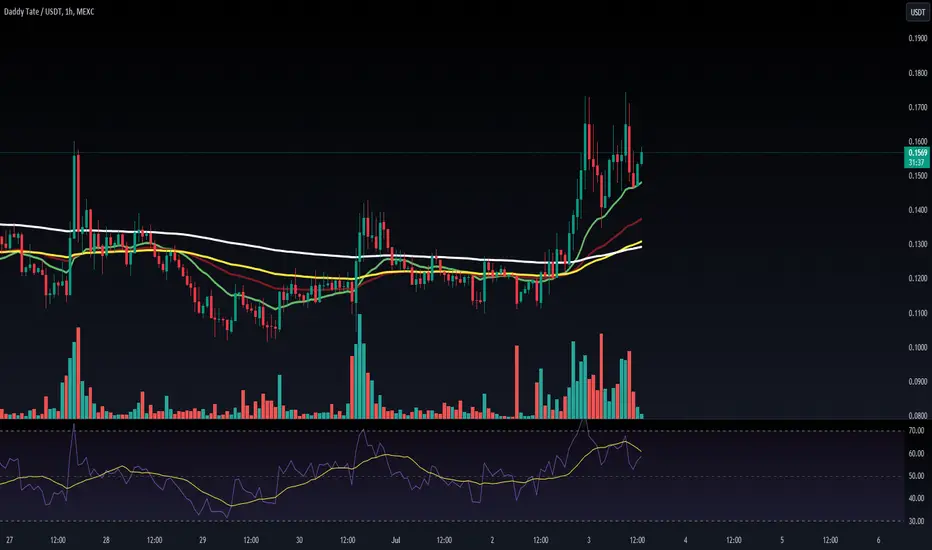The image size is (932, 550).
Task: Click the 31:37 candle countdown label
Action: tap(917, 162)
